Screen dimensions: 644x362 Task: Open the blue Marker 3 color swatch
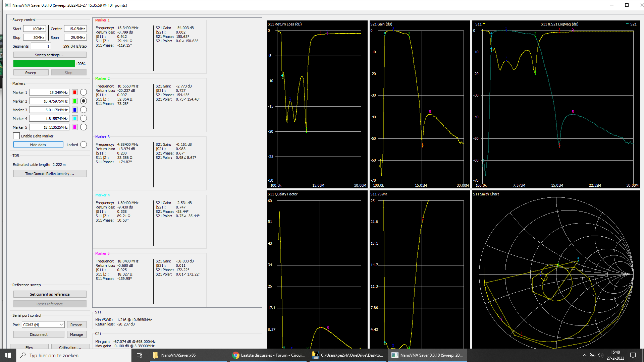[75, 110]
